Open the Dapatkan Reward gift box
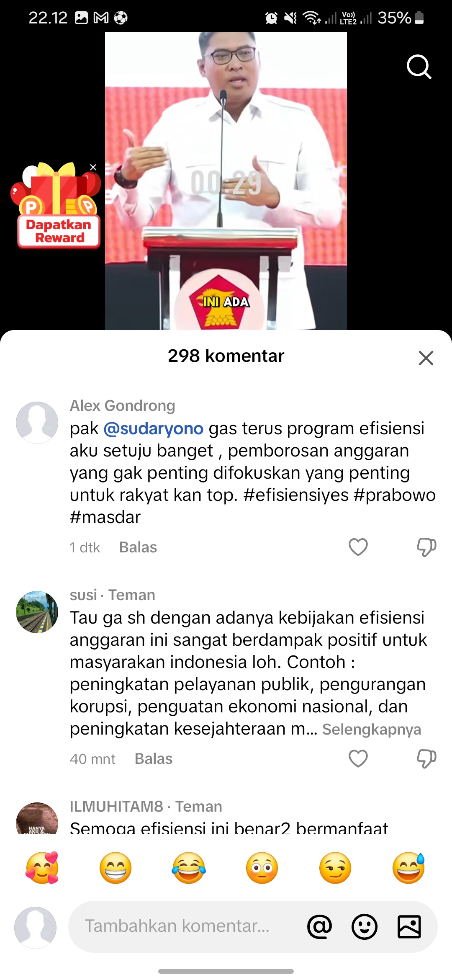The height and width of the screenshot is (980, 452). point(56,205)
